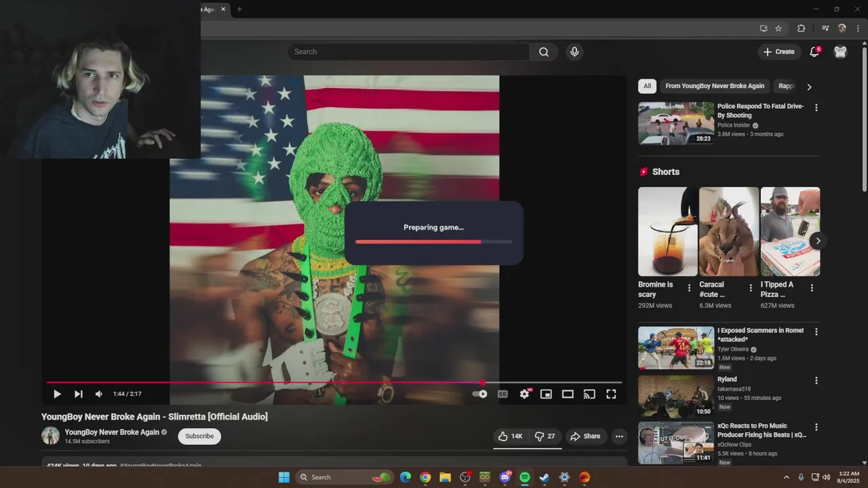Show next Shorts with the arrow
Viewport: 868px width, 488px height.
(818, 241)
